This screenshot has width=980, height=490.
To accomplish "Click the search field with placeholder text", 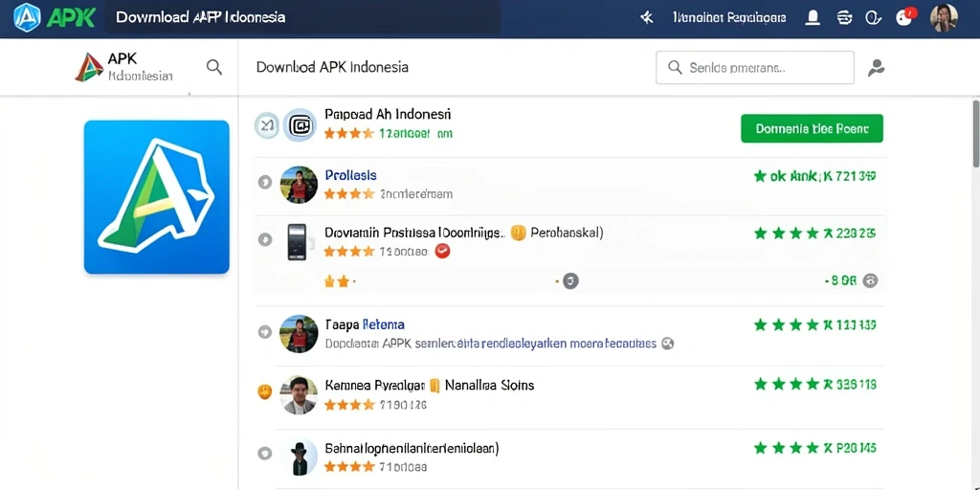I will click(754, 68).
